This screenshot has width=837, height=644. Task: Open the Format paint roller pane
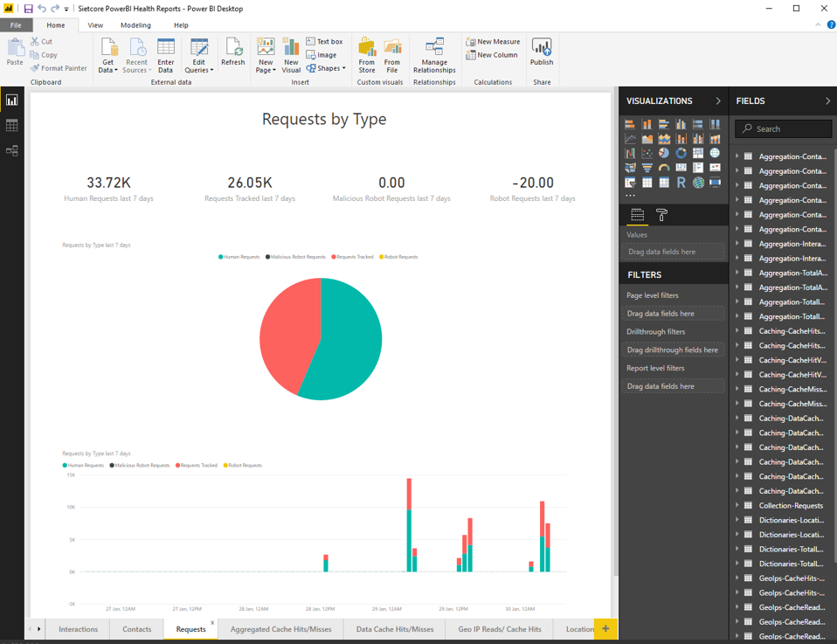(x=661, y=215)
